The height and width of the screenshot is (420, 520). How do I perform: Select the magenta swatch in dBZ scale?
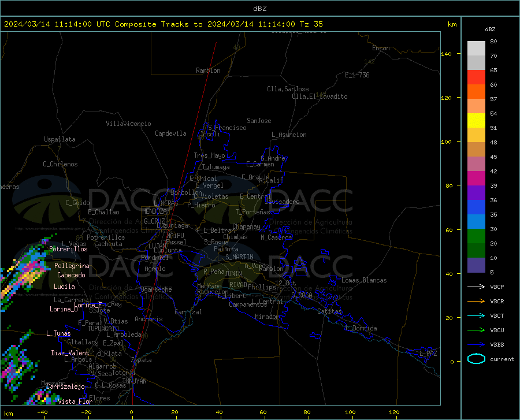pyautogui.click(x=476, y=179)
